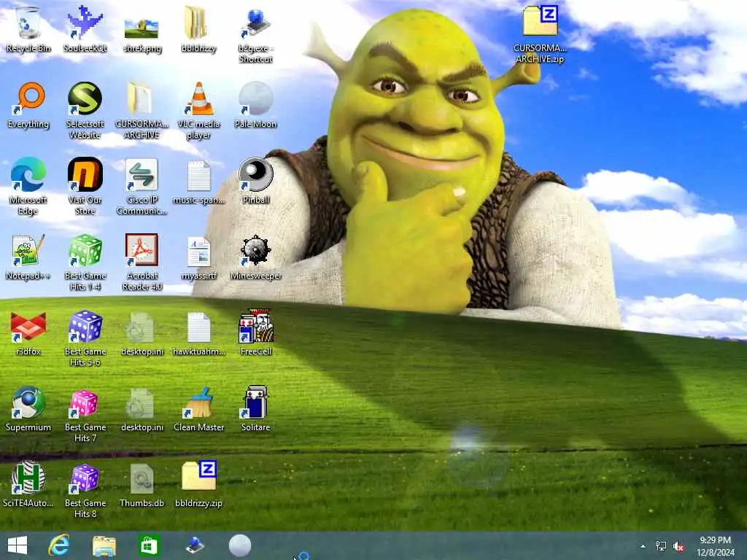Screen dimensions: 747x560
Task: Open the network status tray icon
Action: tap(661, 546)
